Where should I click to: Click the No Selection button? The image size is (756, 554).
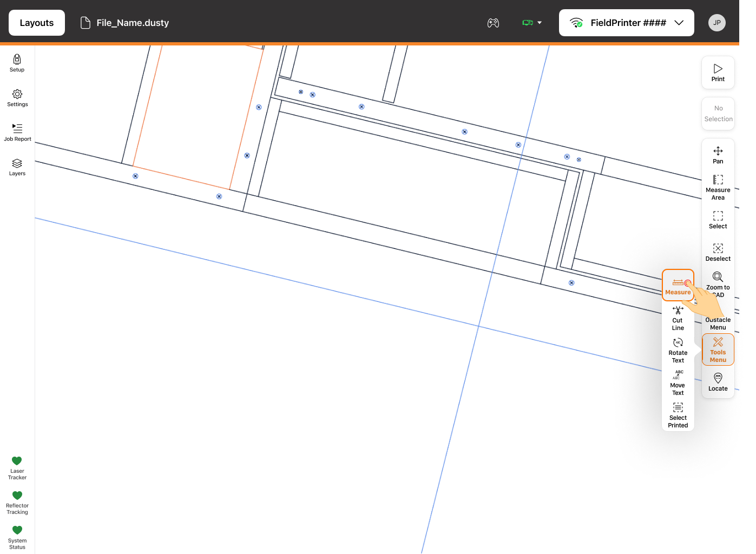pos(718,114)
